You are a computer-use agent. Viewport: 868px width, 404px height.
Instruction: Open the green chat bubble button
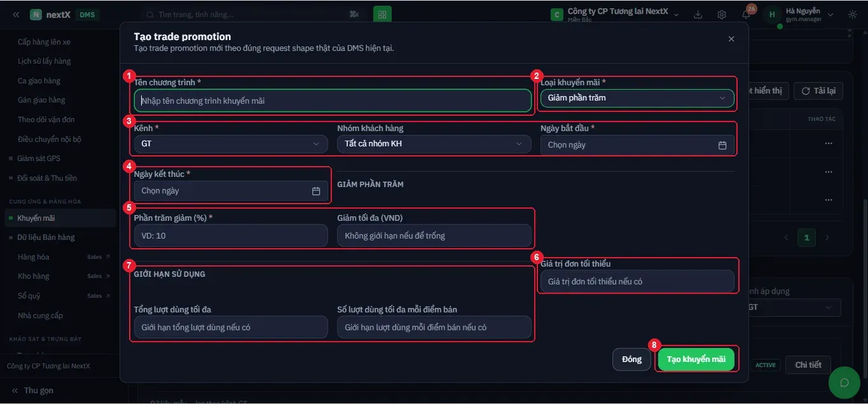coord(844,382)
